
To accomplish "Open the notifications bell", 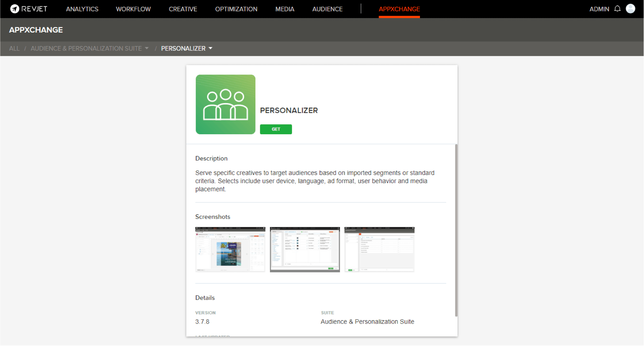I will click(x=617, y=9).
